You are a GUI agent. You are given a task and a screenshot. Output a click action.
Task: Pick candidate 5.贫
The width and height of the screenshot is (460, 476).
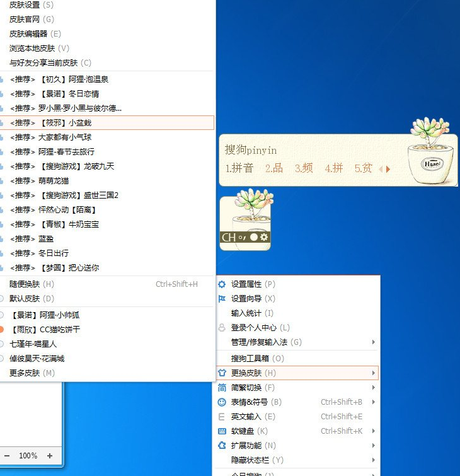(x=363, y=168)
